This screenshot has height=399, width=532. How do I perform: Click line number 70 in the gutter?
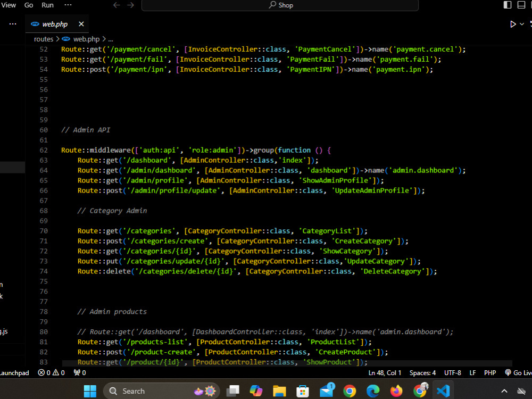click(44, 231)
